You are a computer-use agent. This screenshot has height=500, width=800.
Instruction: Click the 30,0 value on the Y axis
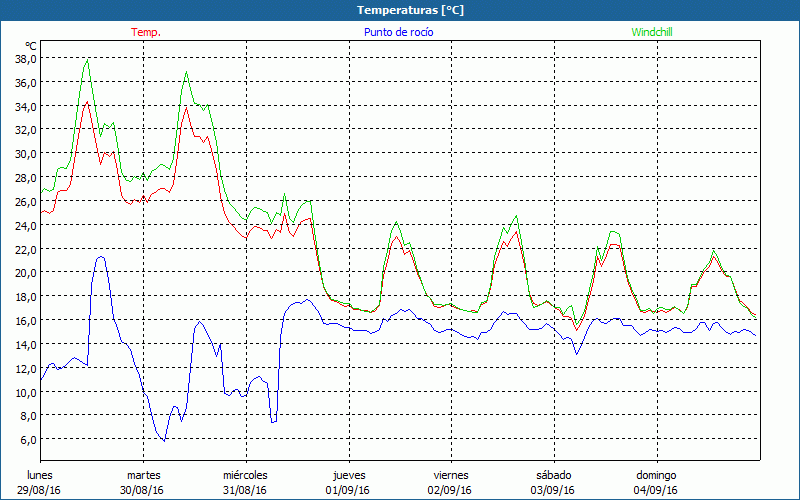pos(26,153)
